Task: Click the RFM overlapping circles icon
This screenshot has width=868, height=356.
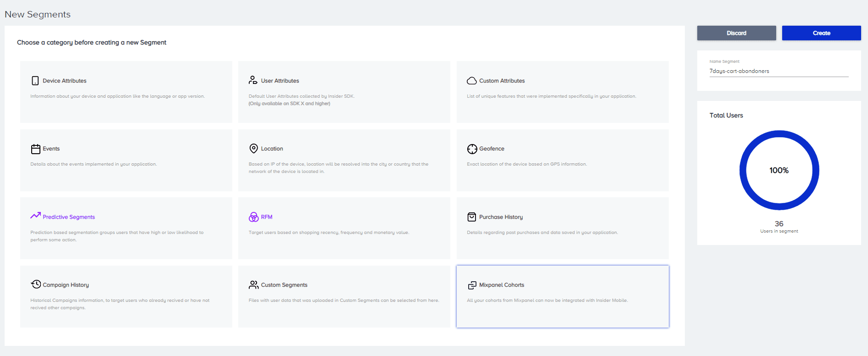Action: 253,217
